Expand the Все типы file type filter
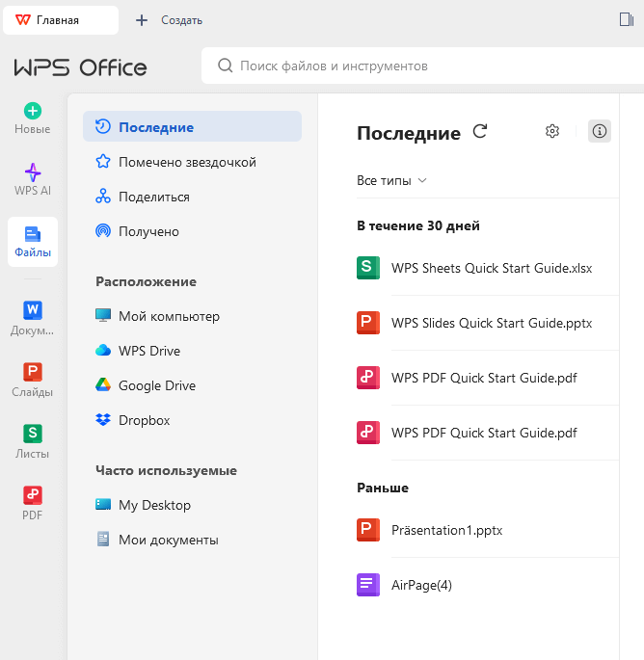Image resolution: width=644 pixels, height=660 pixels. 391,180
